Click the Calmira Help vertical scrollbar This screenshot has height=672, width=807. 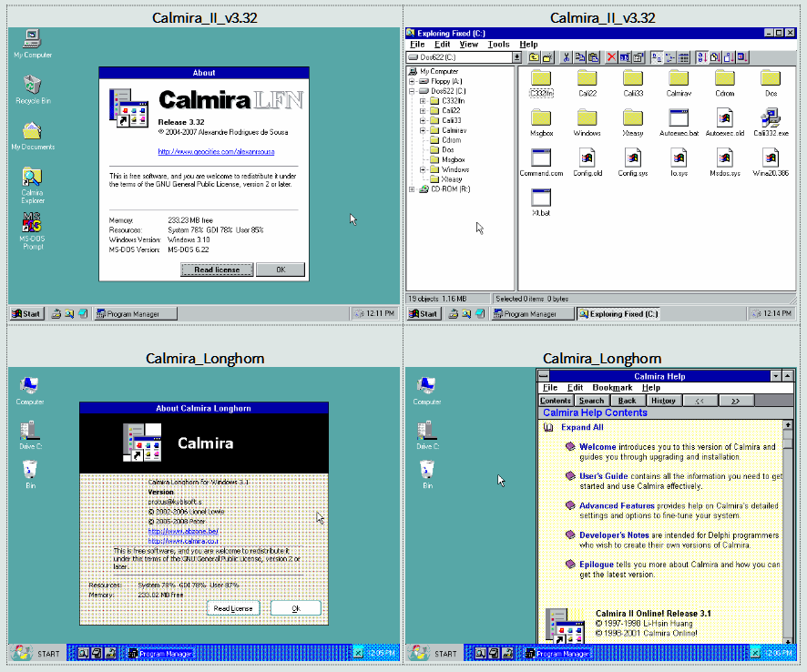click(788, 532)
